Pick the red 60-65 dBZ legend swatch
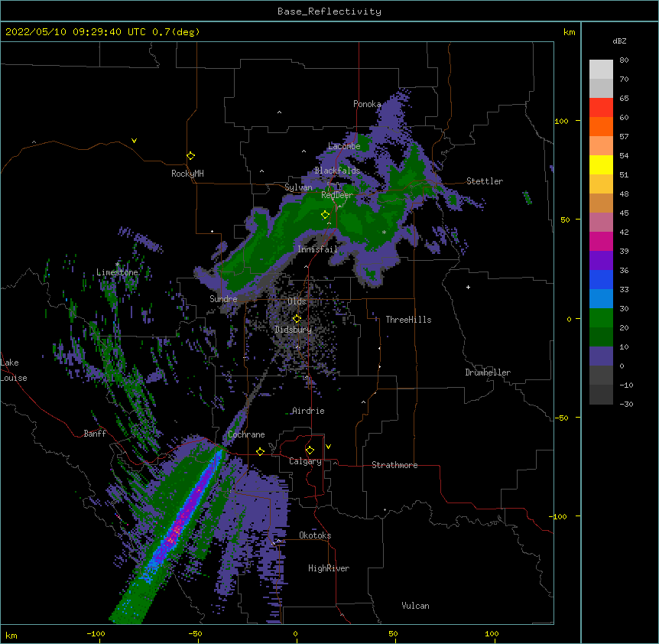659x644 pixels. (x=601, y=107)
